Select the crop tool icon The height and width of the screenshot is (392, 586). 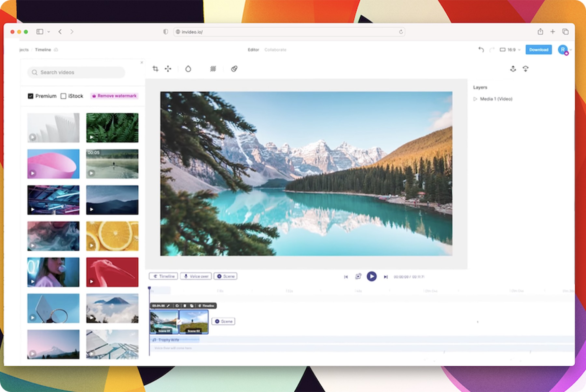(155, 69)
